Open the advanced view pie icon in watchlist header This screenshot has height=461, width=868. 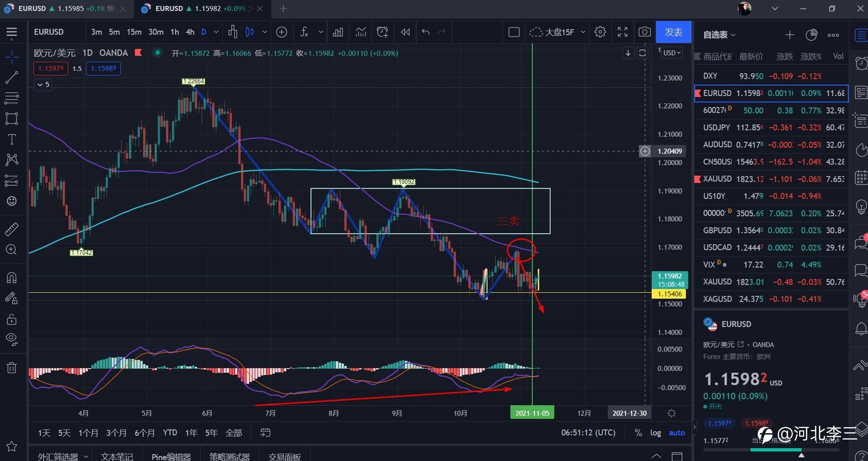pos(812,35)
